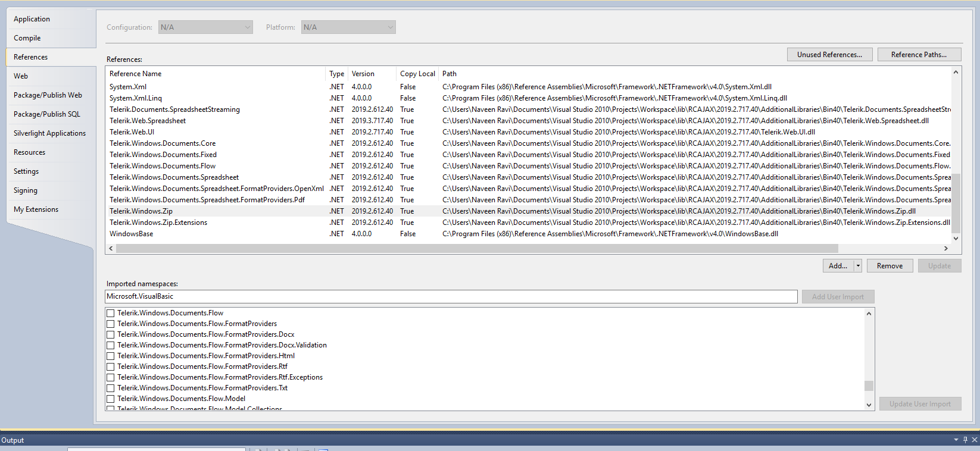Open Reference Paths dialog
The height and width of the screenshot is (451, 980).
919,55
